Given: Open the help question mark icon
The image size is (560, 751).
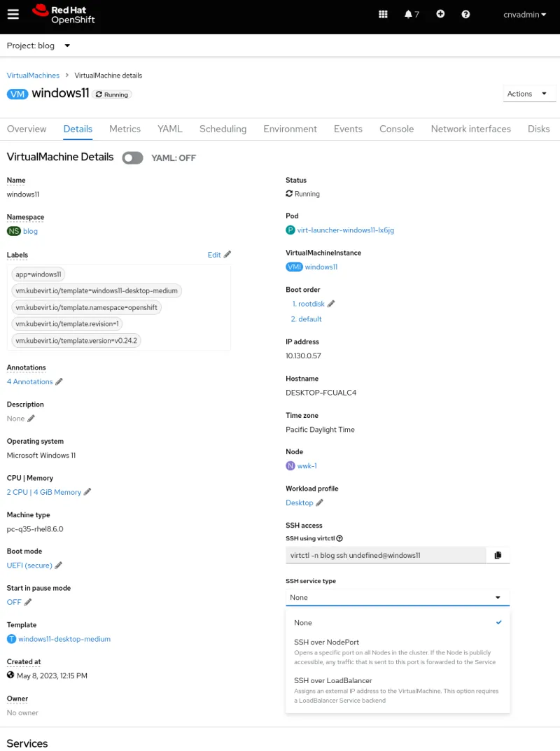Looking at the screenshot, I should click(x=465, y=14).
